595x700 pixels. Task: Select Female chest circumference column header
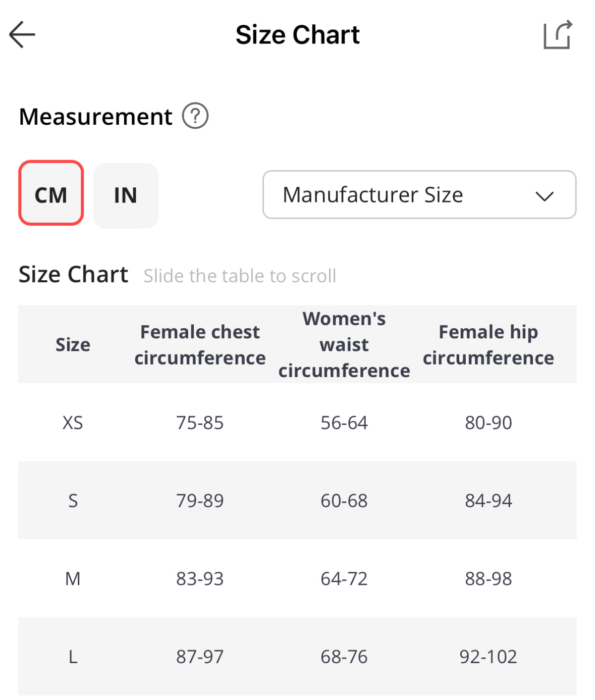coord(200,344)
